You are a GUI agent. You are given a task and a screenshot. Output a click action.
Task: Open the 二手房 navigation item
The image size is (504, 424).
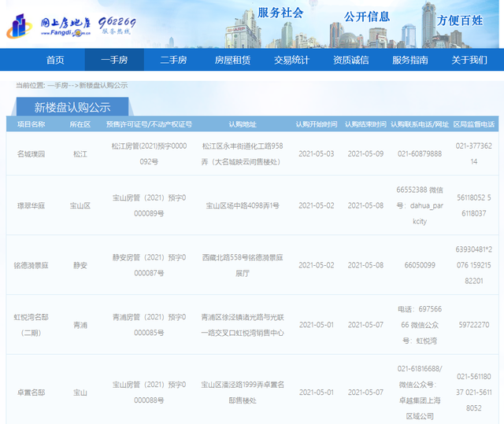pos(173,60)
